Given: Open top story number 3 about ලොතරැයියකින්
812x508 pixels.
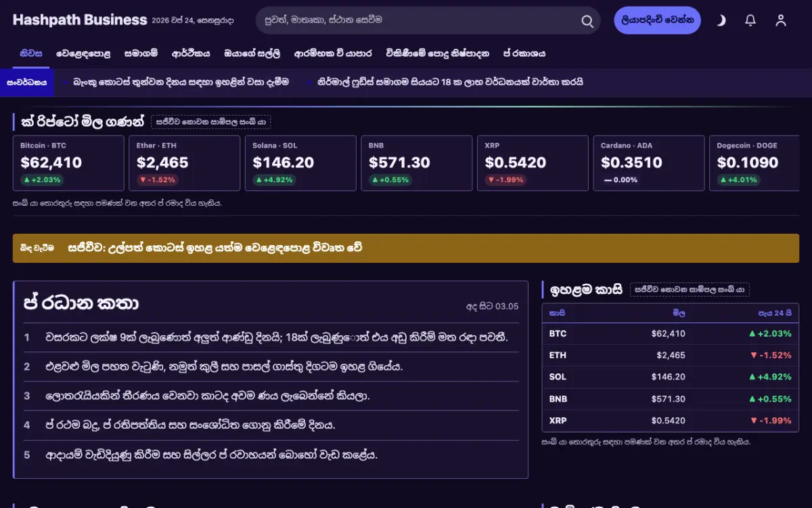Looking at the screenshot, I should (207, 396).
